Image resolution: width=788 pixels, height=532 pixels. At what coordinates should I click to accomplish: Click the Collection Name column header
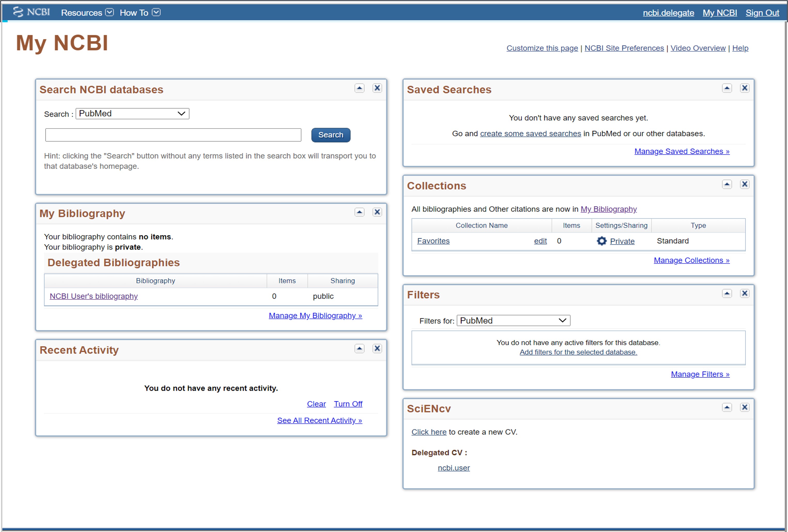(481, 225)
